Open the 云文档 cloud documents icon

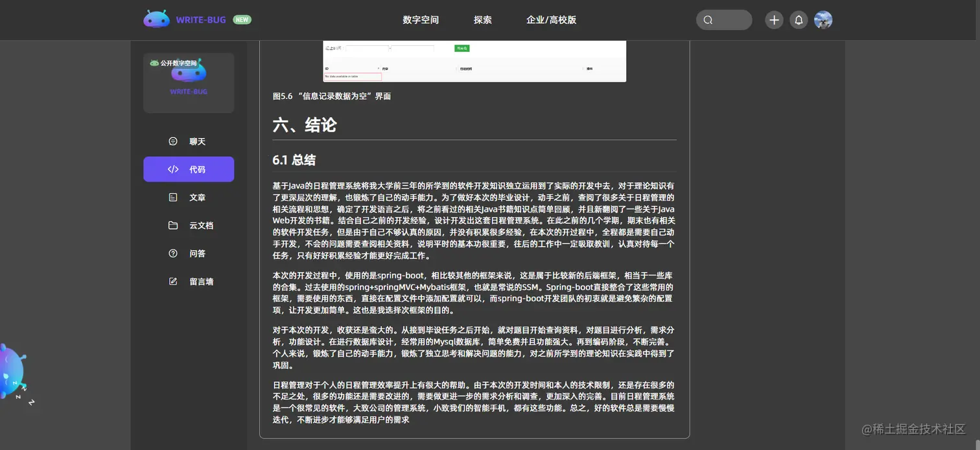coord(172,225)
